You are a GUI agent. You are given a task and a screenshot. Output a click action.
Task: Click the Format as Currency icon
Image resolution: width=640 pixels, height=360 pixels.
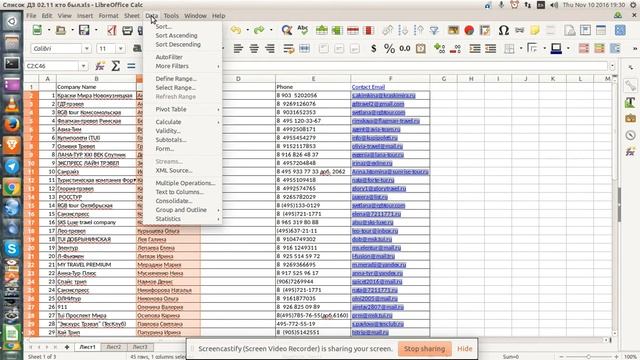373,49
